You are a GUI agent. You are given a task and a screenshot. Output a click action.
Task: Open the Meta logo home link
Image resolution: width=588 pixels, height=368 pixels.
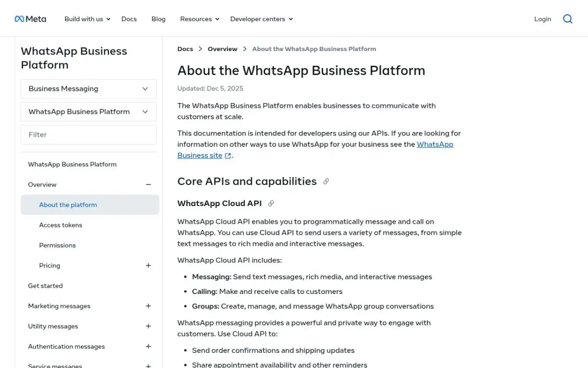[x=30, y=19]
